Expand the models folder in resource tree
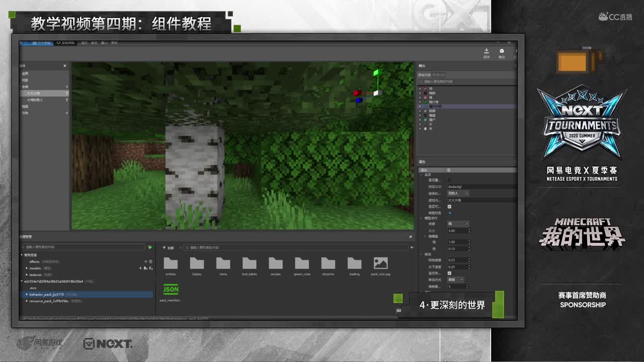The image size is (644, 362). [x=27, y=268]
